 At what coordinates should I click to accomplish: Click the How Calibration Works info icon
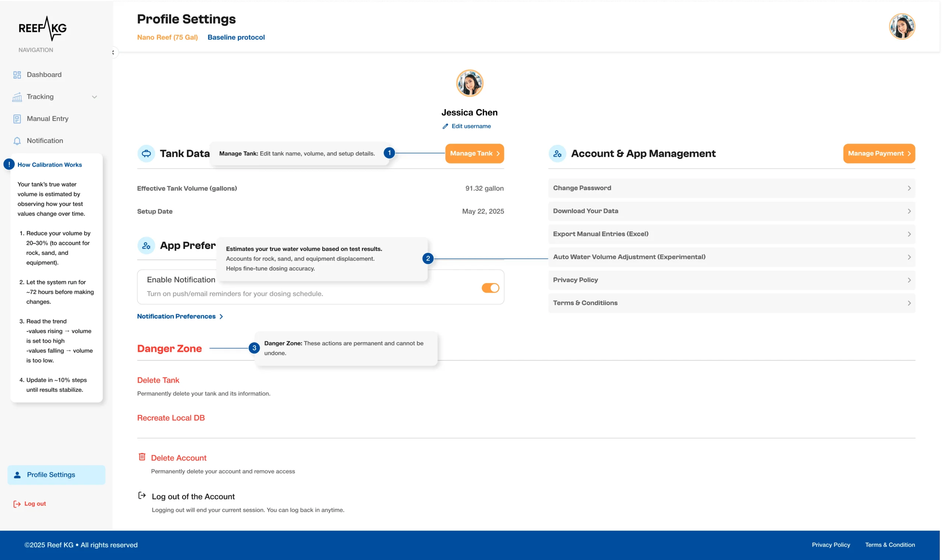pos(9,164)
